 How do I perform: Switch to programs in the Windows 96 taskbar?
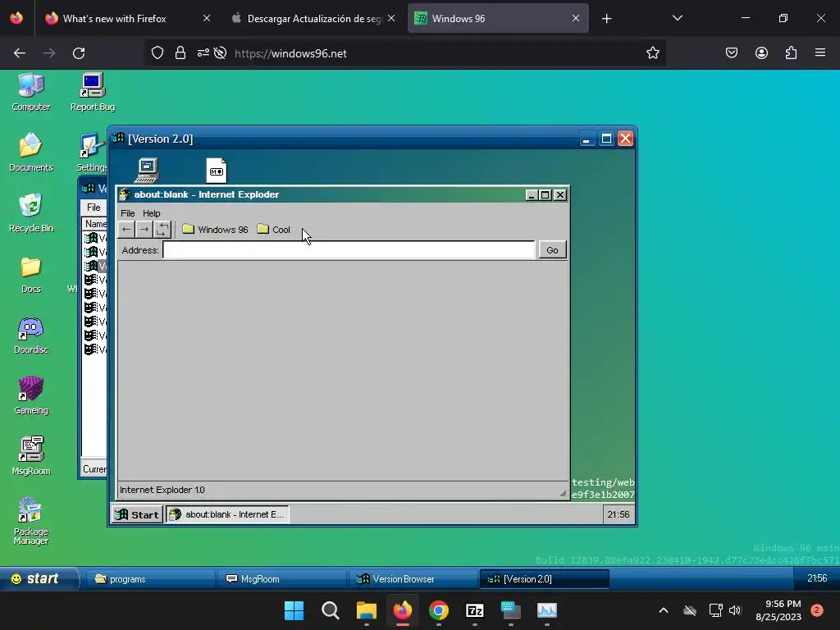tap(150, 579)
